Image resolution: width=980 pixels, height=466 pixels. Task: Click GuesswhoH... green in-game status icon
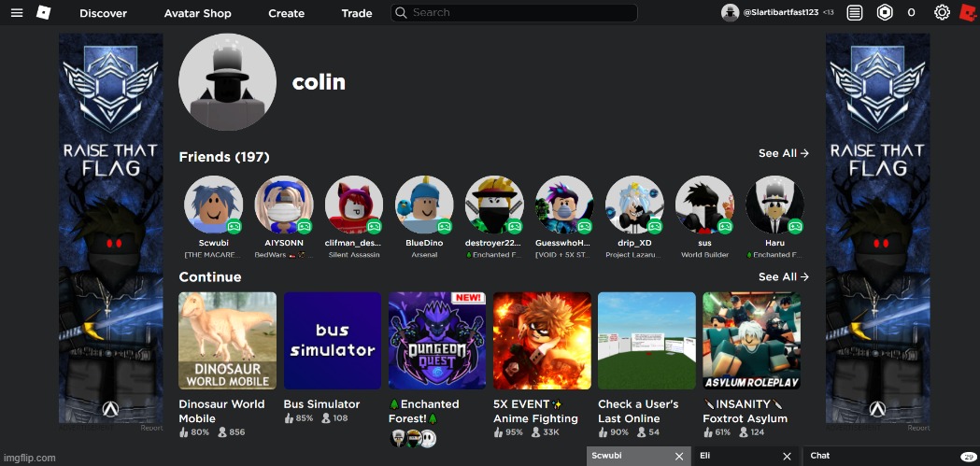point(585,226)
